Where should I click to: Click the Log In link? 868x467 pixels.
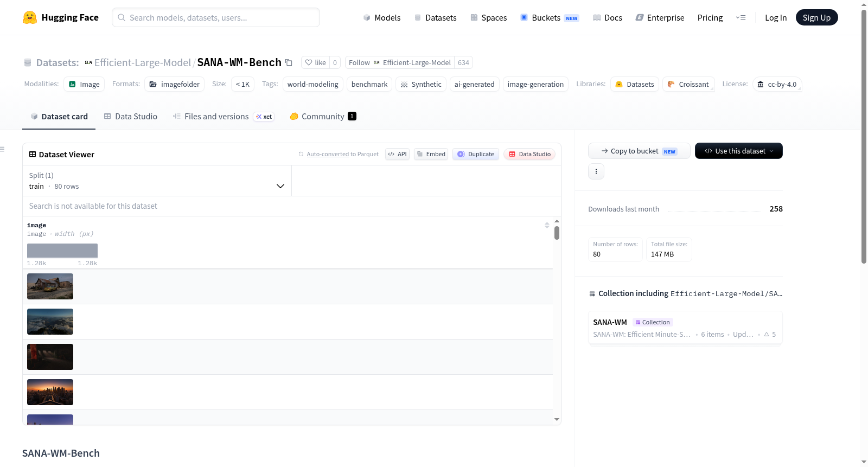pyautogui.click(x=776, y=17)
